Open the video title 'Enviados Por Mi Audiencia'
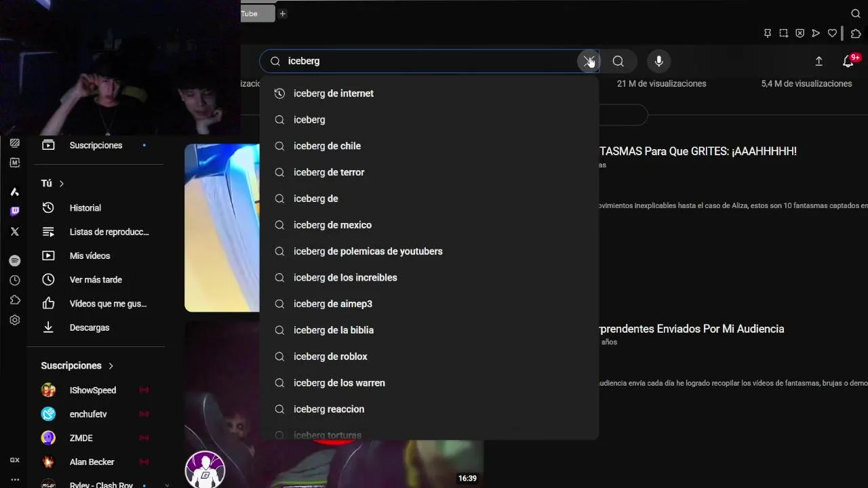This screenshot has width=868, height=488. 690,329
